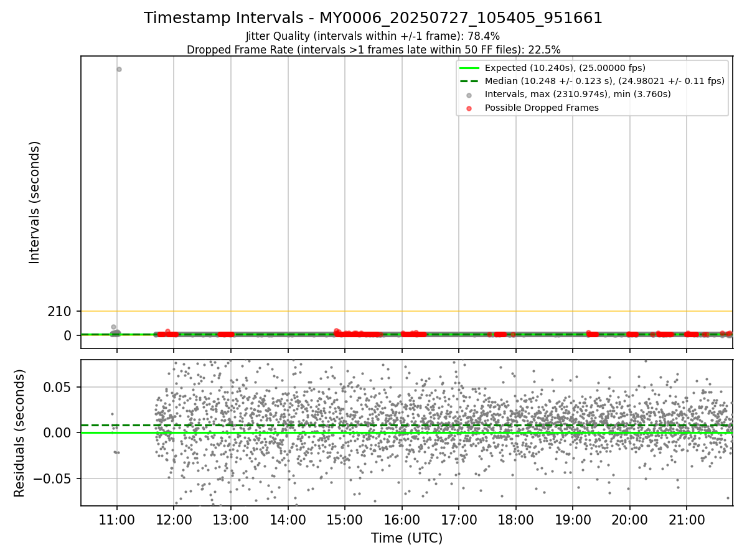747x560 pixels.
Task: Click the "Intervals (seconds)" y-axis label
Action: (35, 202)
